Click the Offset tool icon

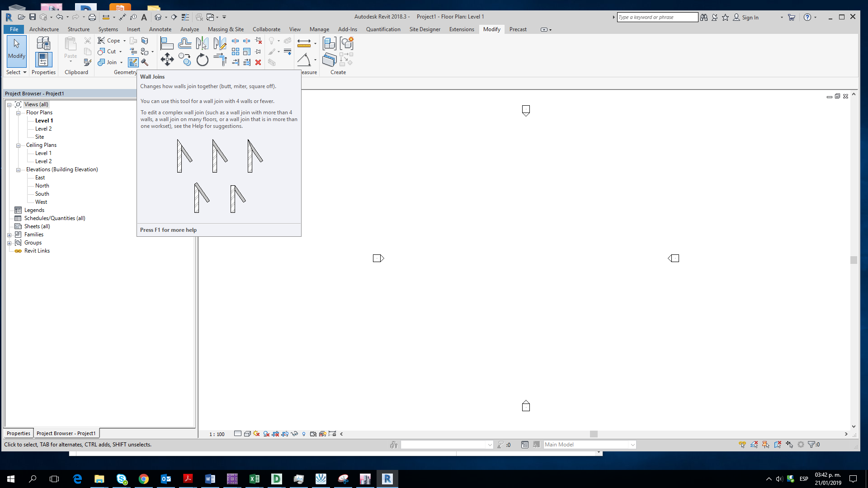click(184, 43)
